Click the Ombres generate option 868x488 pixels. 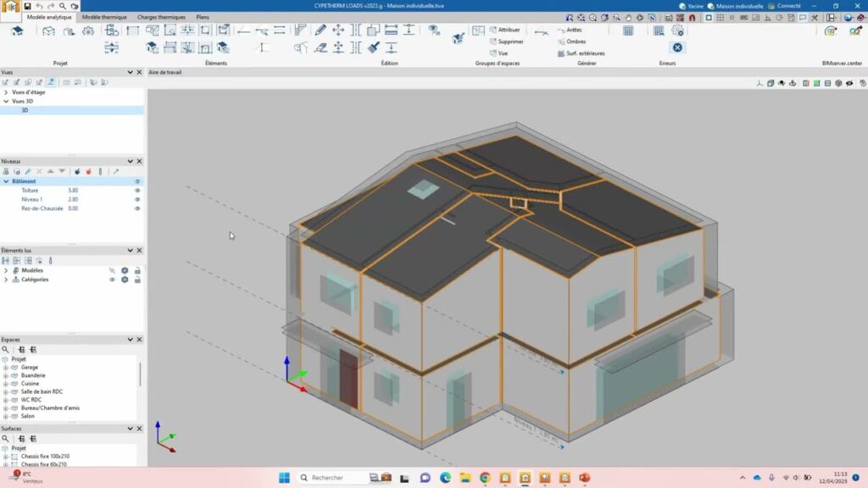576,42
